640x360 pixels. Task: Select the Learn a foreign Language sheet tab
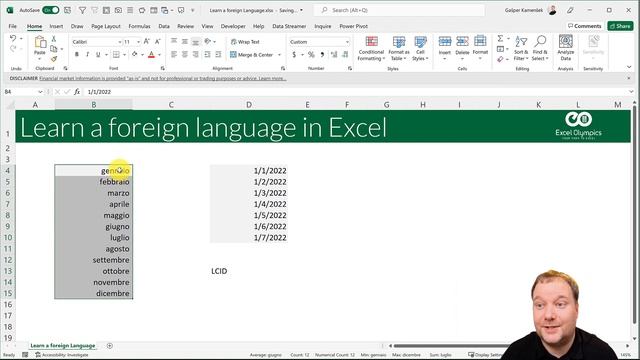[x=63, y=346]
